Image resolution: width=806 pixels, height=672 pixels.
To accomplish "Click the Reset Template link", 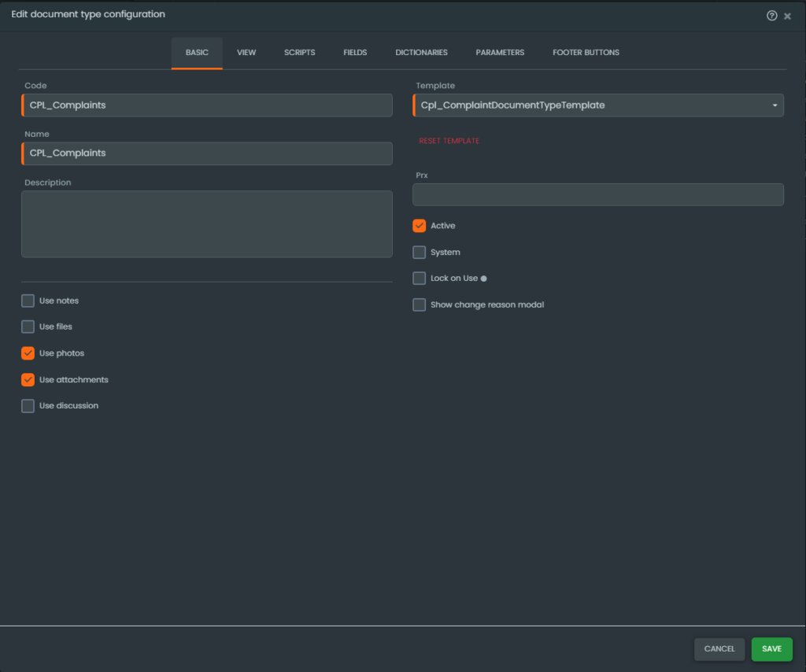I will tap(449, 141).
